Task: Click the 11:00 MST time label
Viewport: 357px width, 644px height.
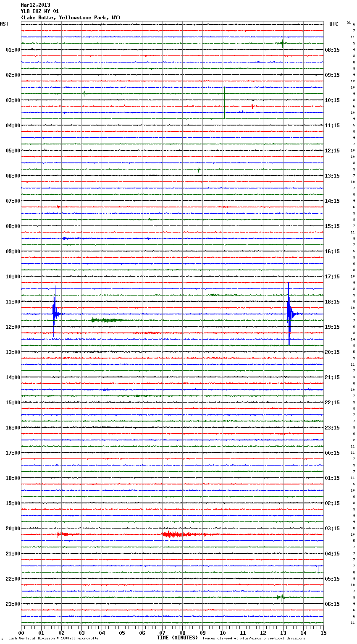Action: point(13,302)
